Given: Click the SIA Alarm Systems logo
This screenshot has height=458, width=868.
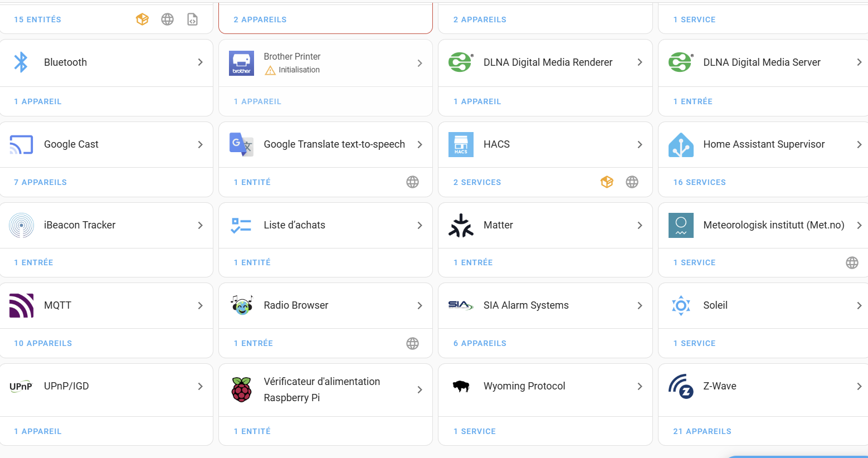Looking at the screenshot, I should point(461,305).
